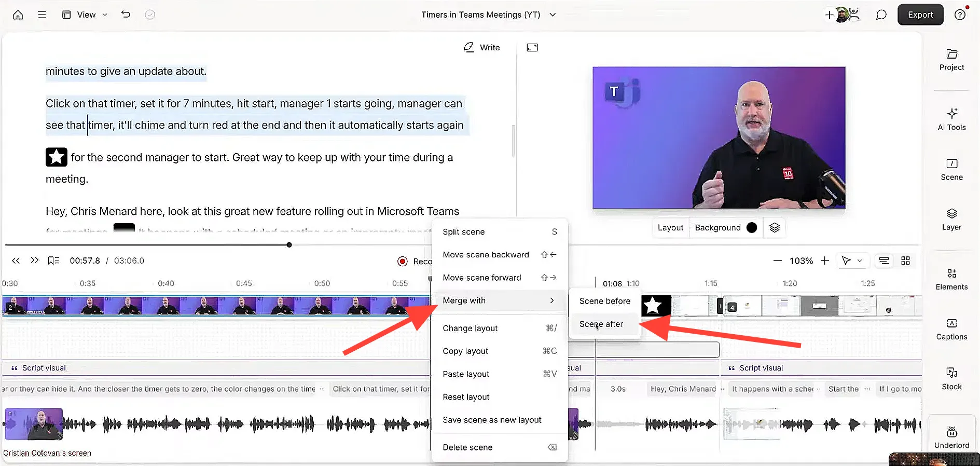Image resolution: width=980 pixels, height=466 pixels.
Task: Switch to storyboard grid view icon
Action: point(906,261)
